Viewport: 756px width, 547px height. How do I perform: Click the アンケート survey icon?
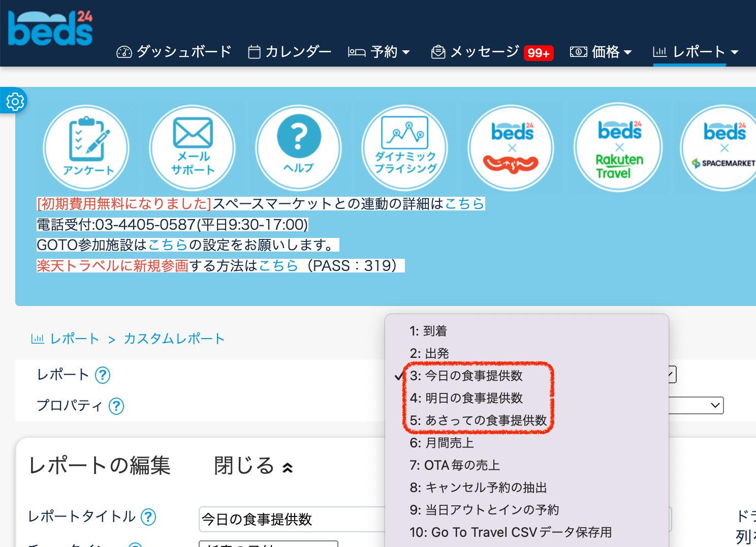pos(87,148)
